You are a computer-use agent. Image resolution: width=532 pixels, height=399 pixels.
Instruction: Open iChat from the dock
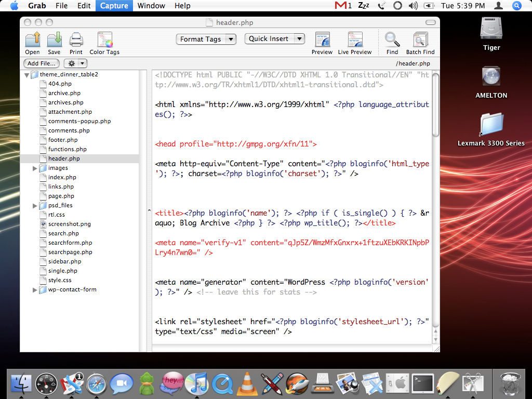pos(122,384)
